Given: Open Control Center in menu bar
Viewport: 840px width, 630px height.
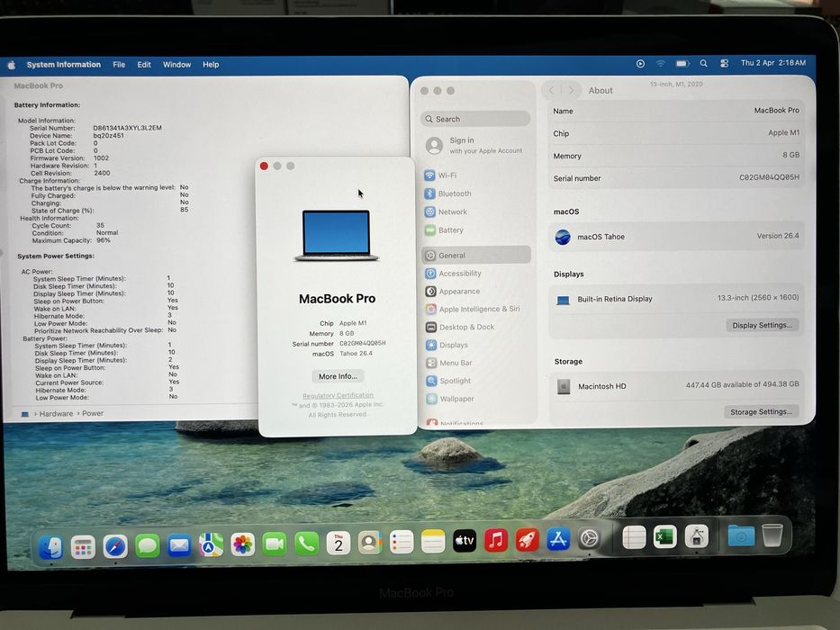Looking at the screenshot, I should click(x=724, y=63).
